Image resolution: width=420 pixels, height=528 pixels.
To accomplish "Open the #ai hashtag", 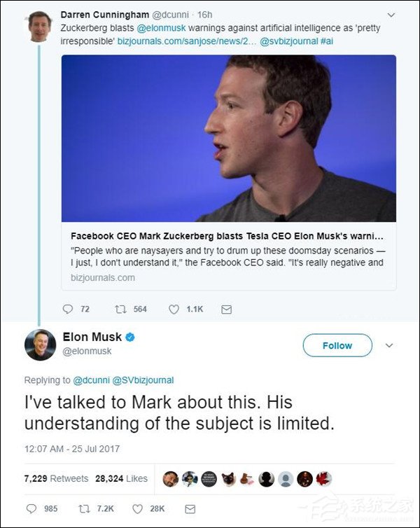I will pos(326,41).
